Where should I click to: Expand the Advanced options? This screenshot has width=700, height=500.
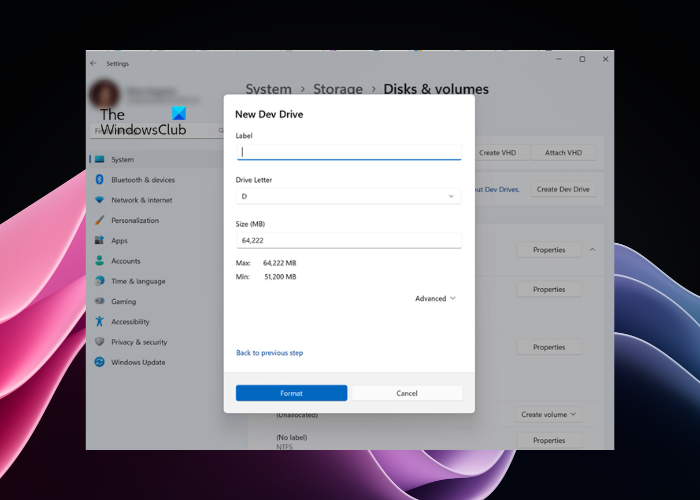pos(435,298)
